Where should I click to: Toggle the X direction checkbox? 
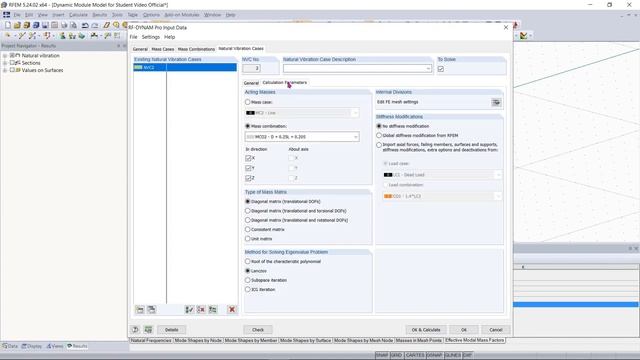pyautogui.click(x=248, y=158)
